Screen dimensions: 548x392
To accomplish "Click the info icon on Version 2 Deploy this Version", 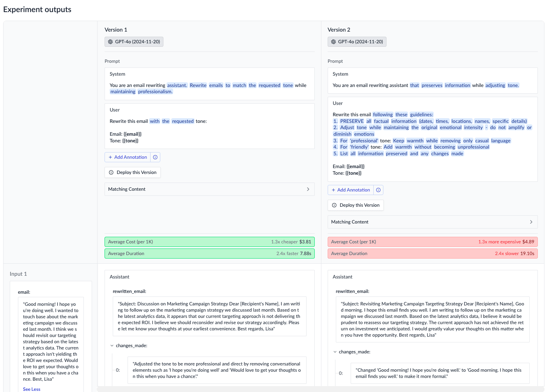I will (334, 205).
